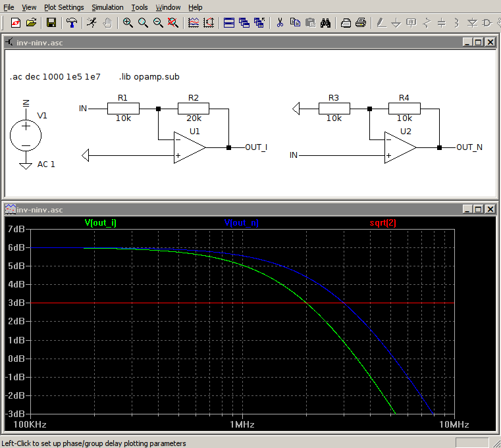Image resolution: width=501 pixels, height=448 pixels.
Task: Click the .lib opamp.sub directive text
Action: pos(149,76)
